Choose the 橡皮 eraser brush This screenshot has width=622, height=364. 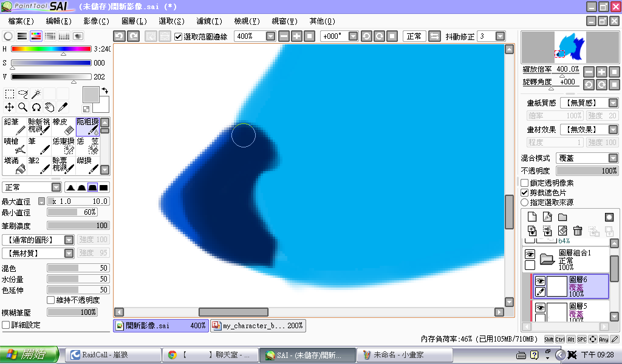pyautogui.click(x=63, y=126)
